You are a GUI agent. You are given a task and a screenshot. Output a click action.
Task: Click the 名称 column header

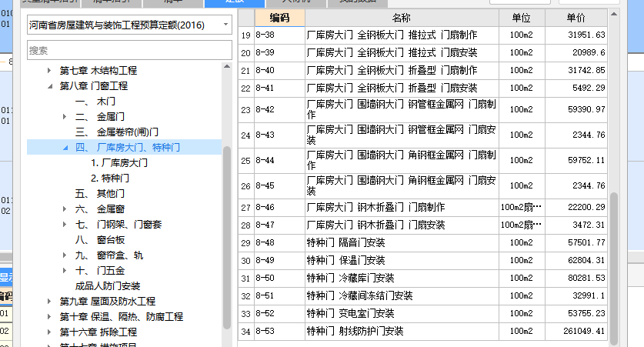(402, 18)
